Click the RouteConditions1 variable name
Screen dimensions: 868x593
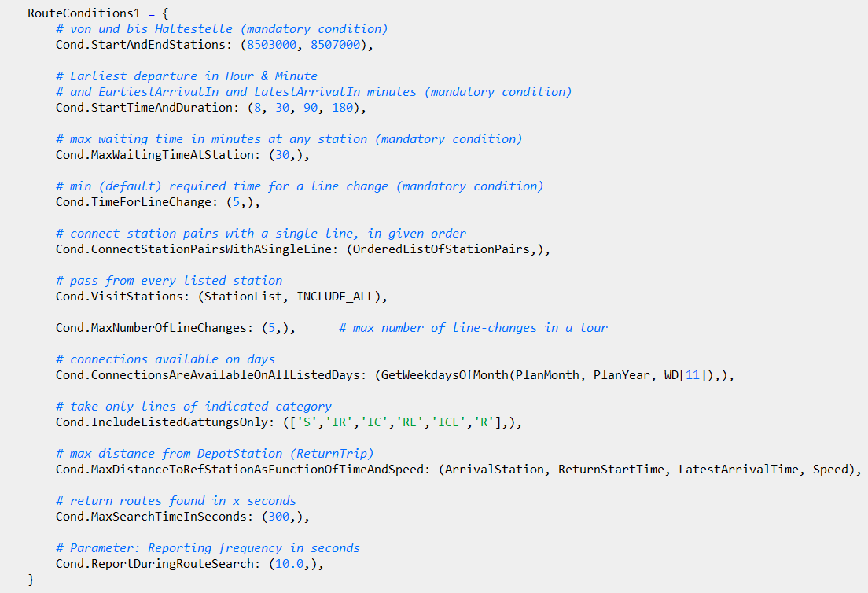[x=84, y=13]
